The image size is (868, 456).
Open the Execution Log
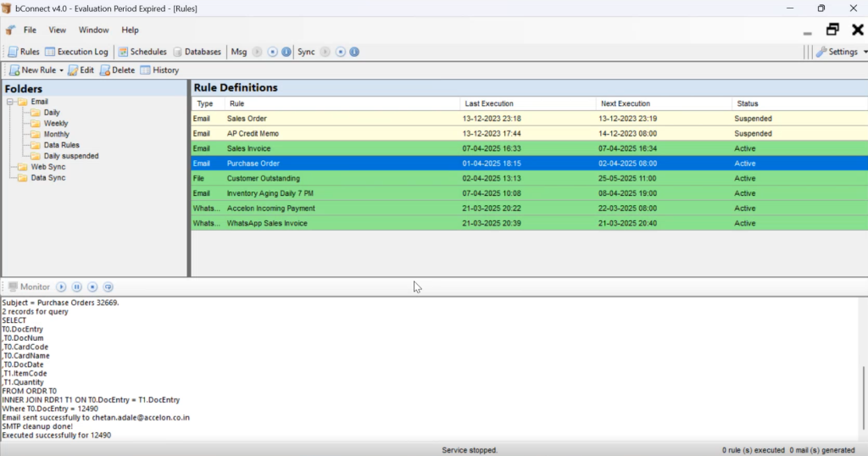coord(76,52)
